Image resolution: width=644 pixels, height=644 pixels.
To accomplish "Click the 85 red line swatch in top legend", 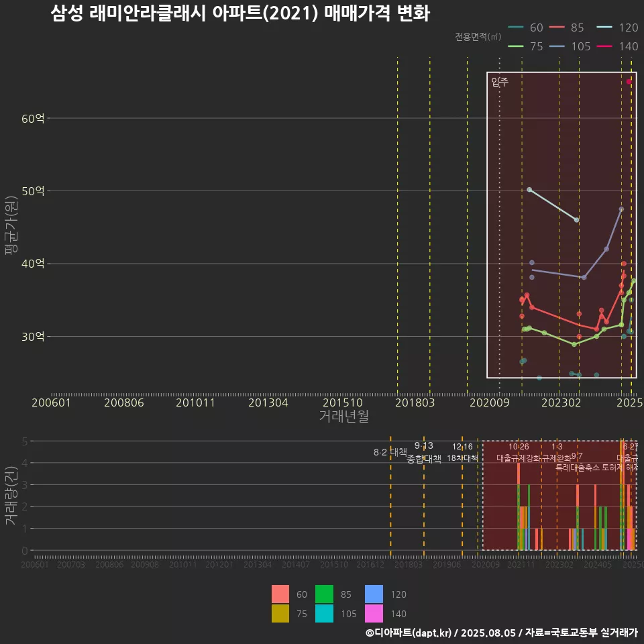I will [x=557, y=28].
